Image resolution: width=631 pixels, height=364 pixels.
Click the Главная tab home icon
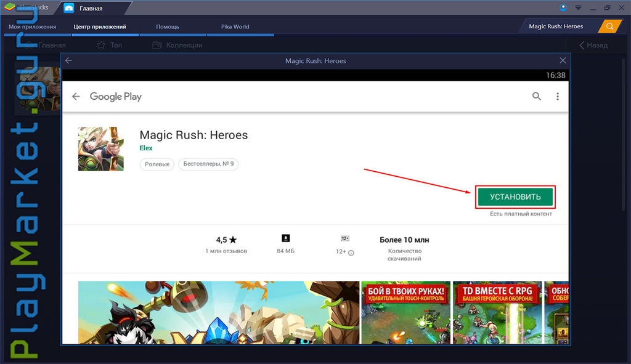69,8
